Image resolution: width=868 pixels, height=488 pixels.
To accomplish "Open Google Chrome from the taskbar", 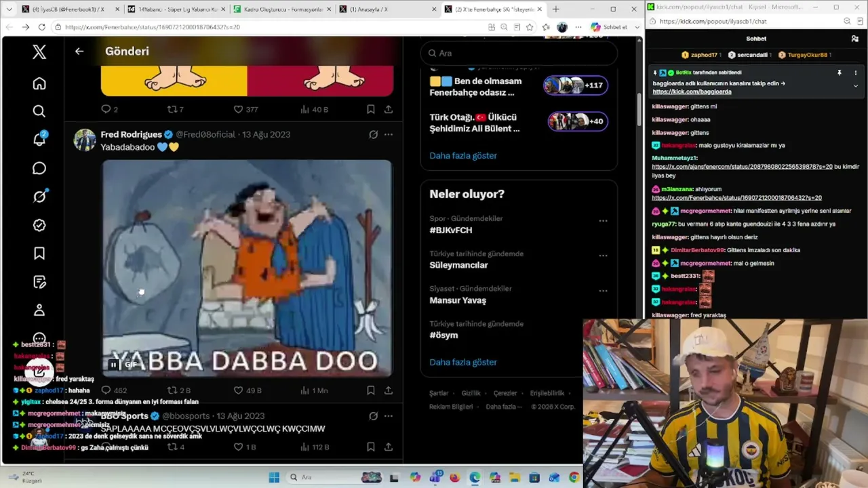I will pyautogui.click(x=574, y=477).
